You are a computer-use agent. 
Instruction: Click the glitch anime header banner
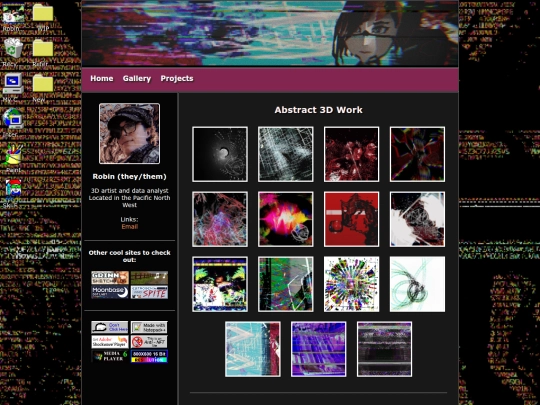coord(270,33)
